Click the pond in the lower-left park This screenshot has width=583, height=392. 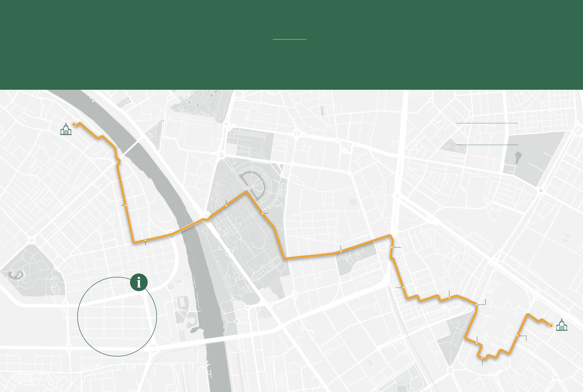[16, 275]
